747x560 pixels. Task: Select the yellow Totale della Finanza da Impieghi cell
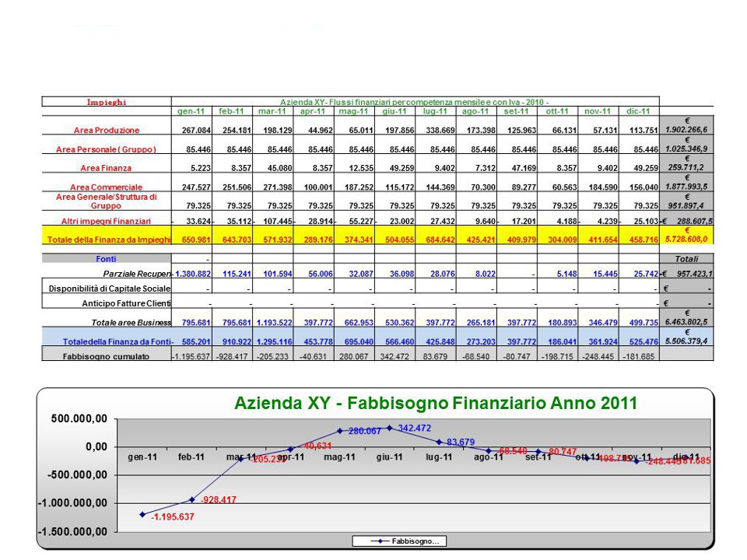[107, 240]
